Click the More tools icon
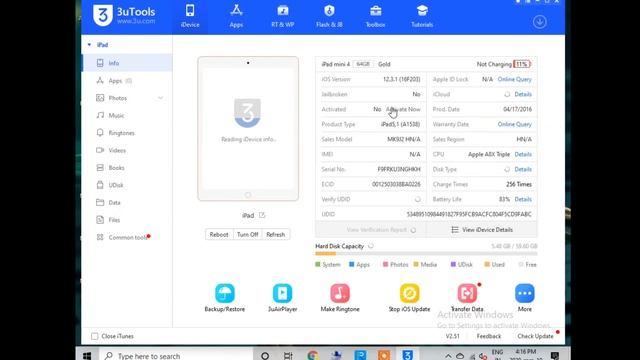 (525, 293)
